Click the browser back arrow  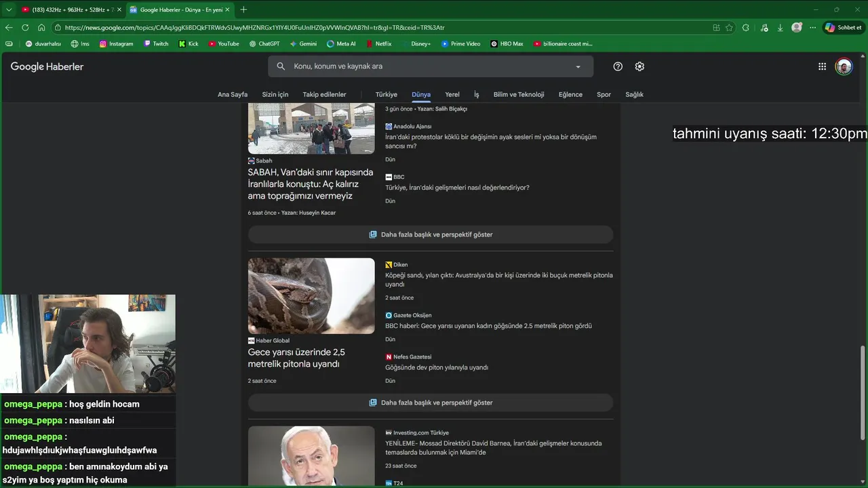[x=9, y=28]
